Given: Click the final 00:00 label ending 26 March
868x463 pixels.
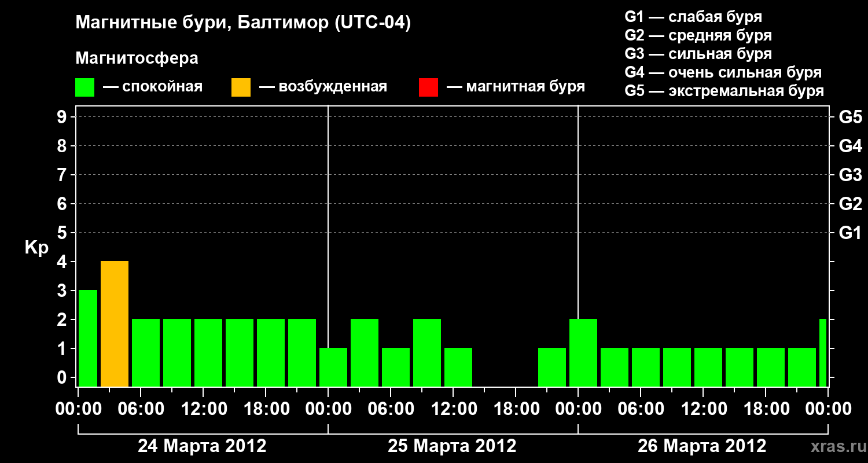Looking at the screenshot, I should pyautogui.click(x=828, y=409).
